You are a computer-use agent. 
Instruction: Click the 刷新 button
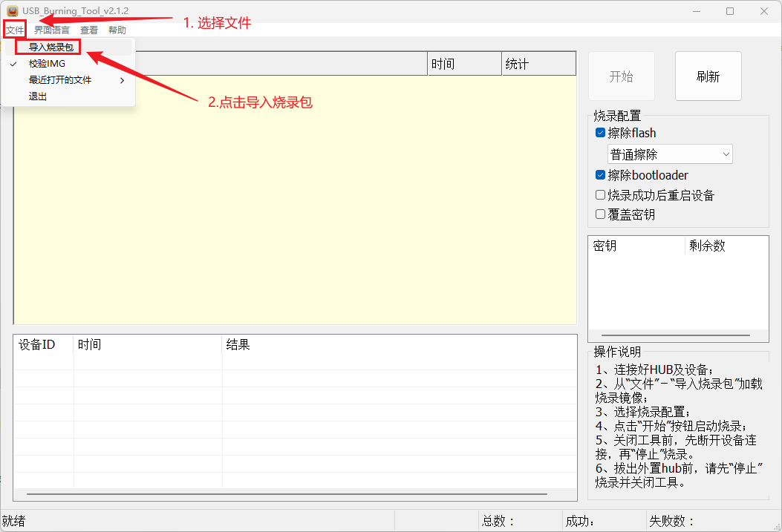(708, 76)
